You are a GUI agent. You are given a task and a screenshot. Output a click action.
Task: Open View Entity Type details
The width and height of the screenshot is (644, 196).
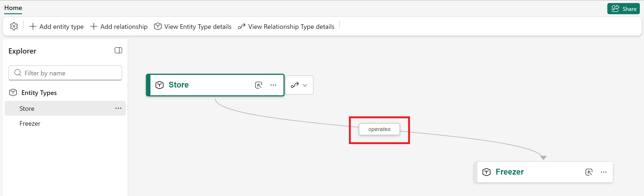(x=193, y=26)
